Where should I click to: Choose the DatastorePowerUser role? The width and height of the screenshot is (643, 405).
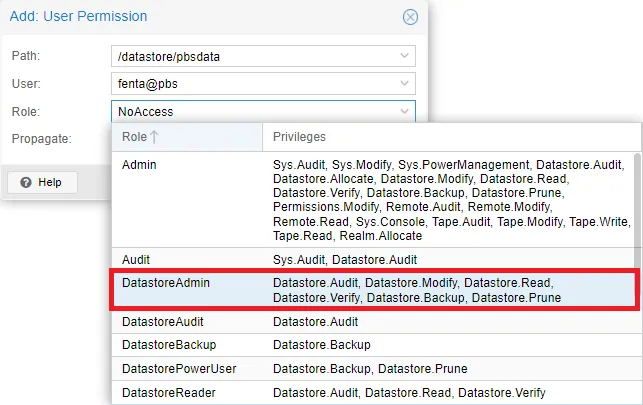click(179, 369)
